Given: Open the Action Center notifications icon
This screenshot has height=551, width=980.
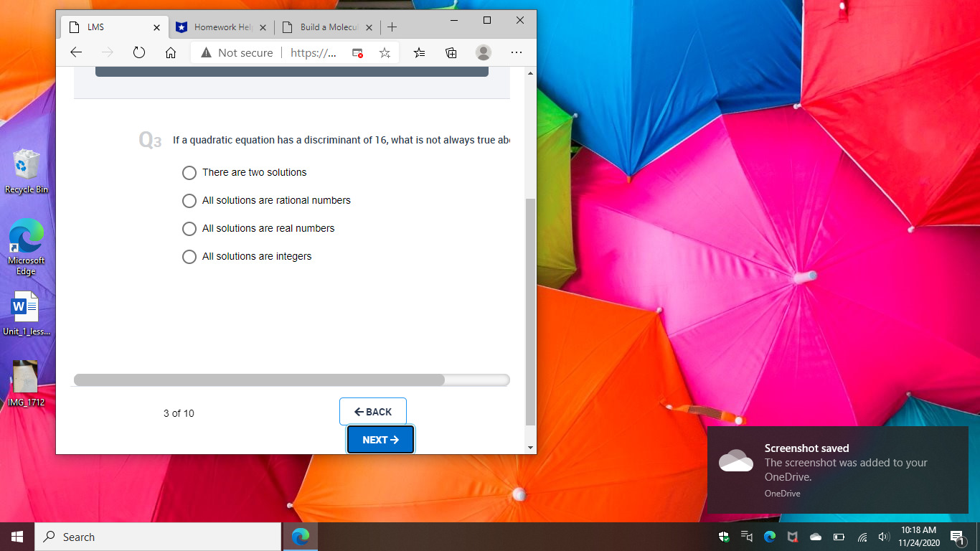Looking at the screenshot, I should 957,537.
